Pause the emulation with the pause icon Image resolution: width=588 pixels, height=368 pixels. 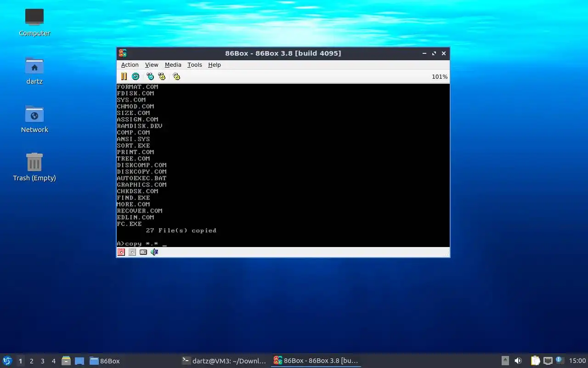(124, 76)
